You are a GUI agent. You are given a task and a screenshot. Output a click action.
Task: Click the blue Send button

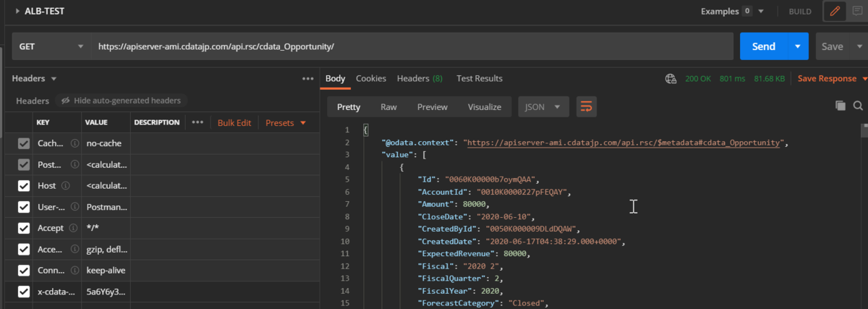click(764, 46)
